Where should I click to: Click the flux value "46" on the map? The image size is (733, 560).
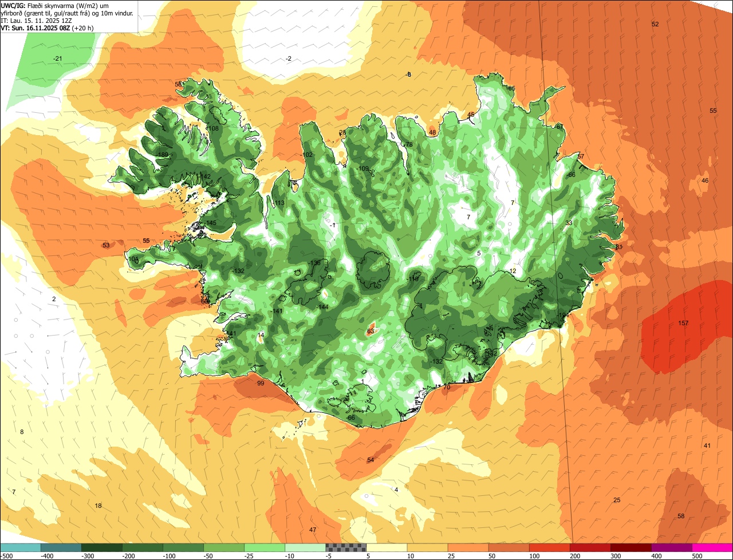coord(705,181)
